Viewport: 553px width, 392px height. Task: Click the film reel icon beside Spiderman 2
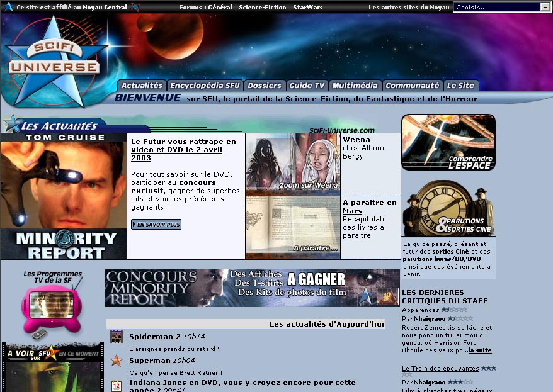(x=117, y=337)
